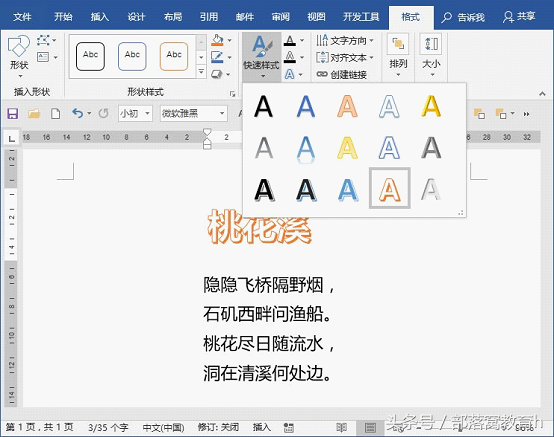Open the font name 微软雅黑 dropdown
Screen dimensions: 554x437
pyautogui.click(x=222, y=113)
